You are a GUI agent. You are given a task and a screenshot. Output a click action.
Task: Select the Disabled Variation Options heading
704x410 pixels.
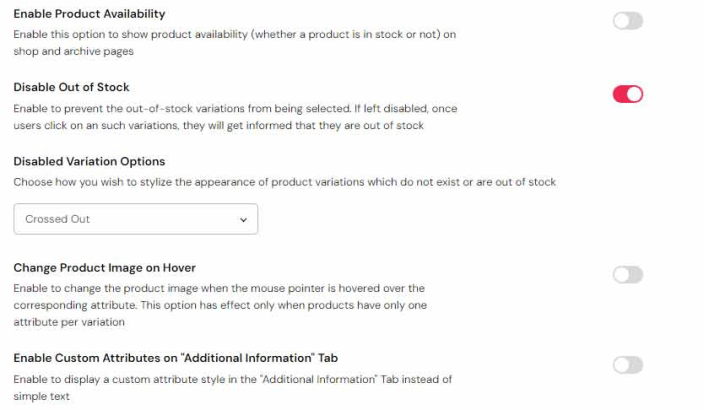click(89, 161)
